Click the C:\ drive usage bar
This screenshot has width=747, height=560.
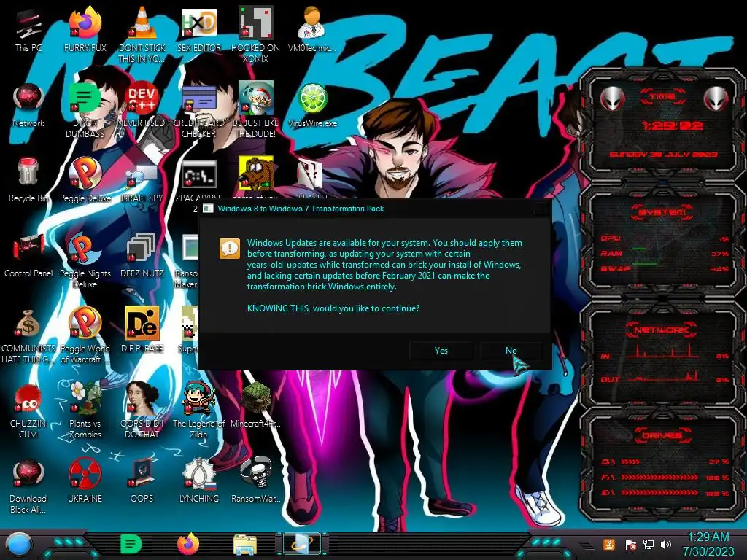coord(630,462)
